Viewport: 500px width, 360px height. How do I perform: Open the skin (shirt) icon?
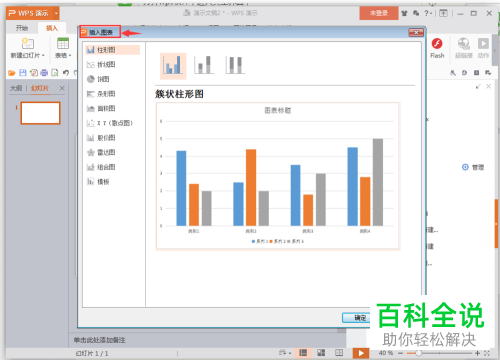404,13
